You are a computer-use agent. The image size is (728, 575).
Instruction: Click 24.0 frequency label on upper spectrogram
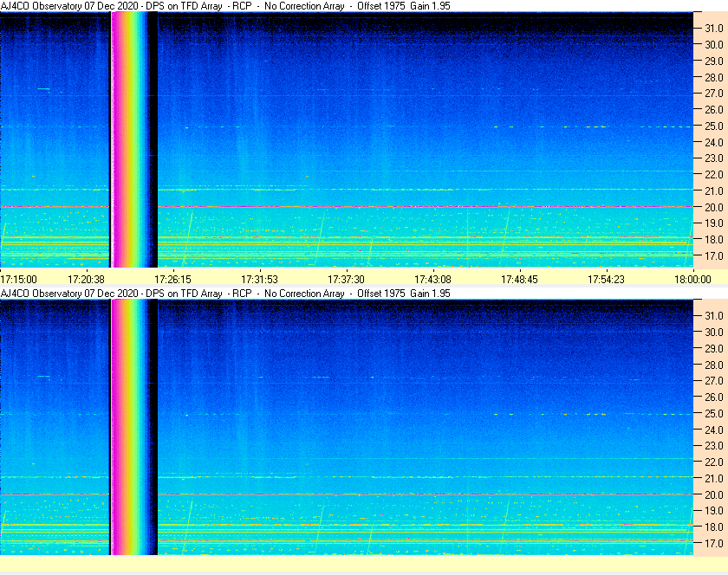click(714, 142)
